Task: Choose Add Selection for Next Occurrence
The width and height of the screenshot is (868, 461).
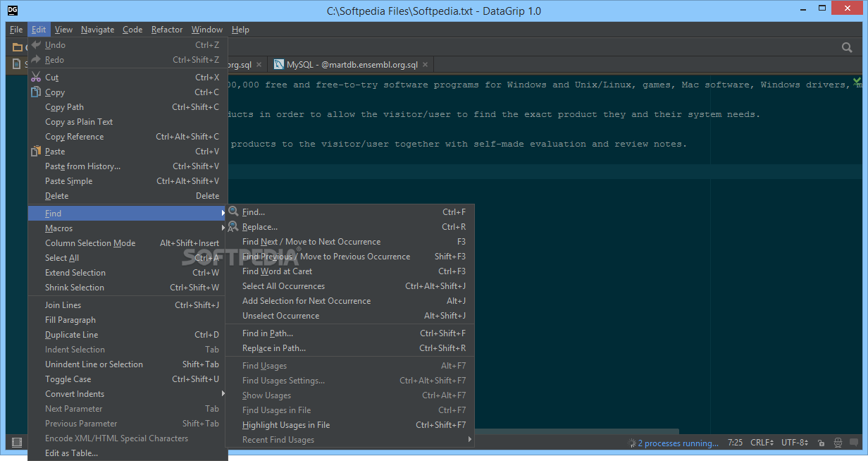Action: 350,300
